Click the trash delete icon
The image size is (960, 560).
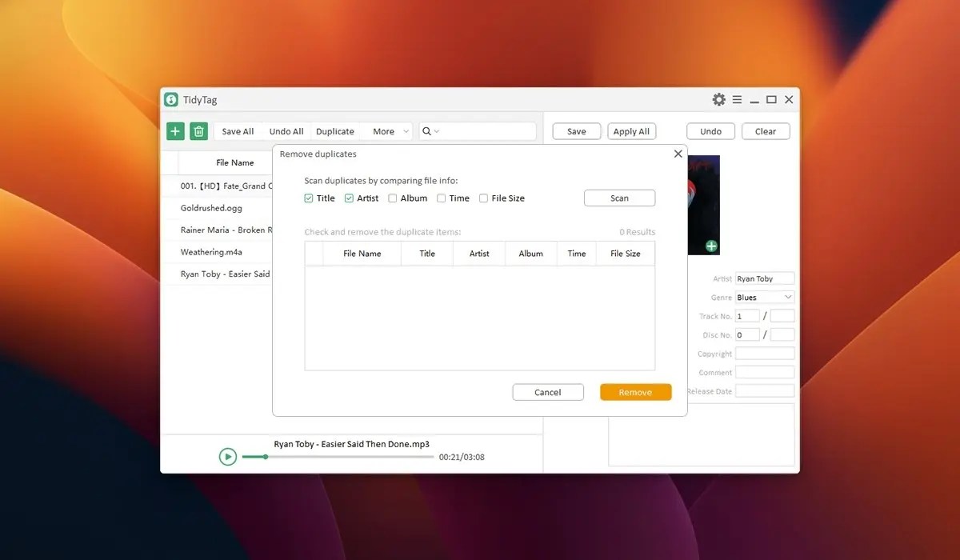click(198, 130)
